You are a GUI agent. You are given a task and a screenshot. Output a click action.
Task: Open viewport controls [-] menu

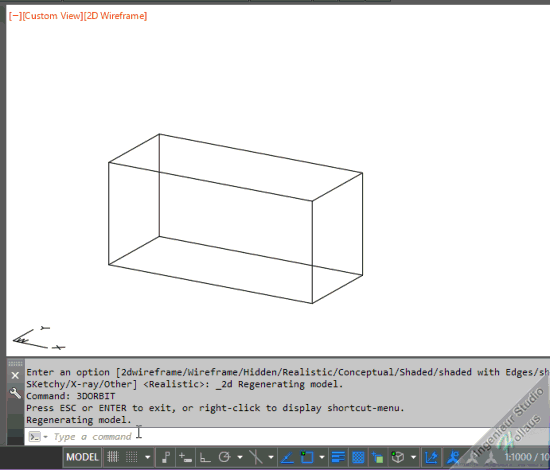(x=15, y=16)
